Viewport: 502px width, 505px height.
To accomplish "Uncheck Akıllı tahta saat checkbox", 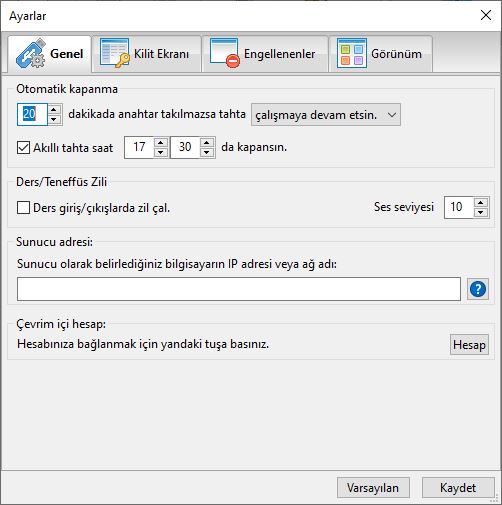I will coord(23,147).
